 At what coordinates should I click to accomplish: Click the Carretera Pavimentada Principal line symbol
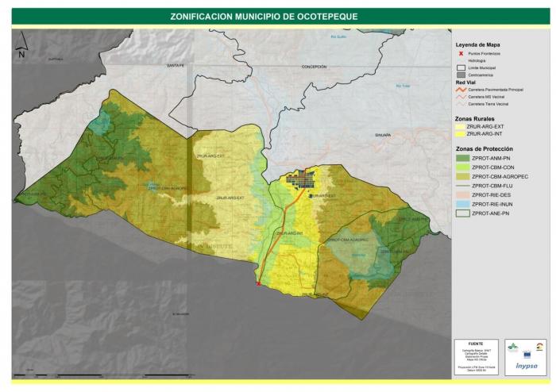[460, 90]
